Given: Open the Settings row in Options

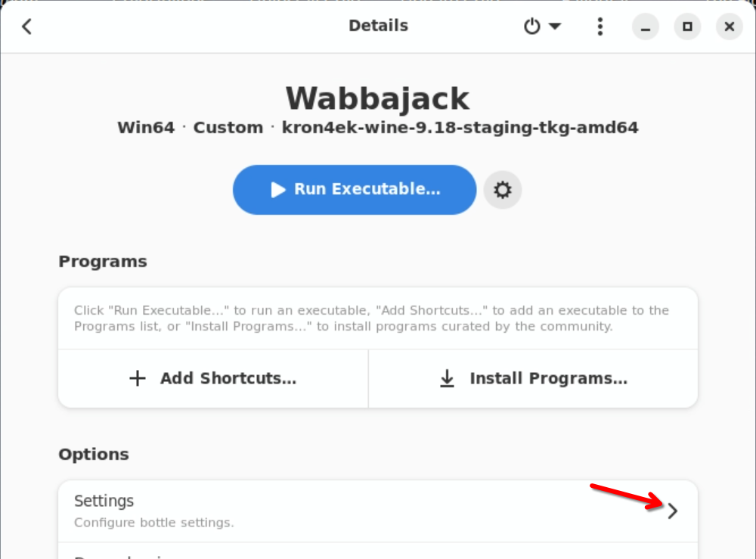Looking at the screenshot, I should tap(302, 511).
